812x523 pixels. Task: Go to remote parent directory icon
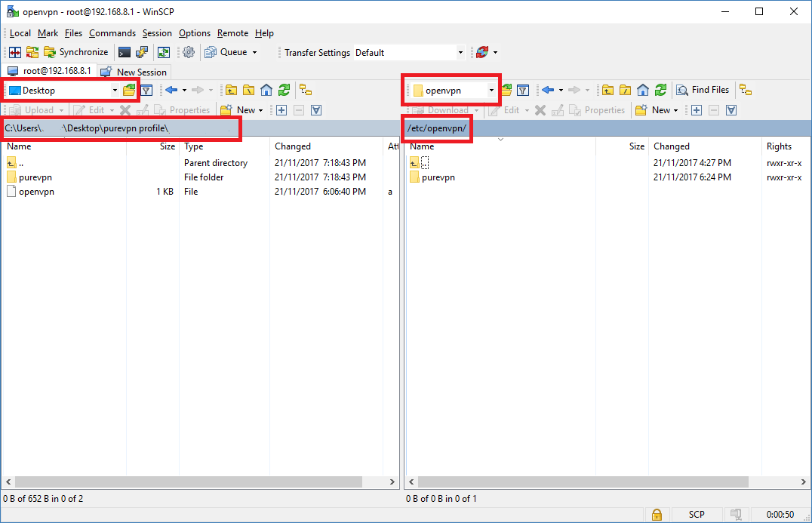607,91
